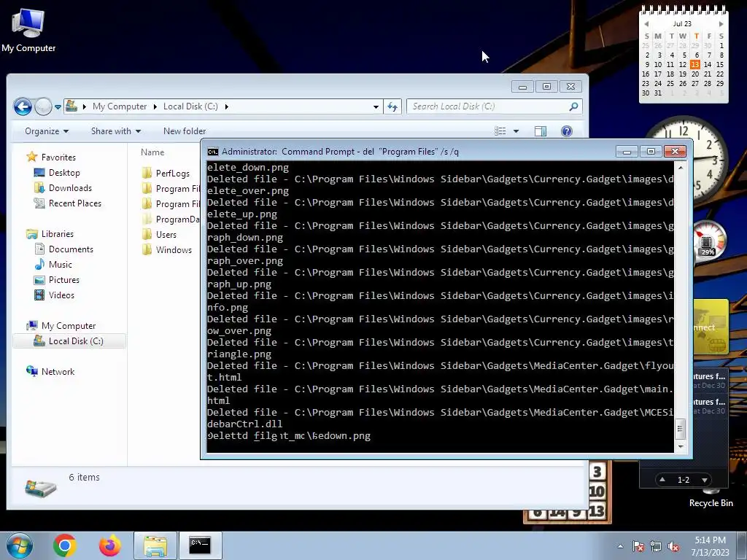The image size is (747, 560).
Task: Select Recent Places under Favorites
Action: [x=68, y=203]
